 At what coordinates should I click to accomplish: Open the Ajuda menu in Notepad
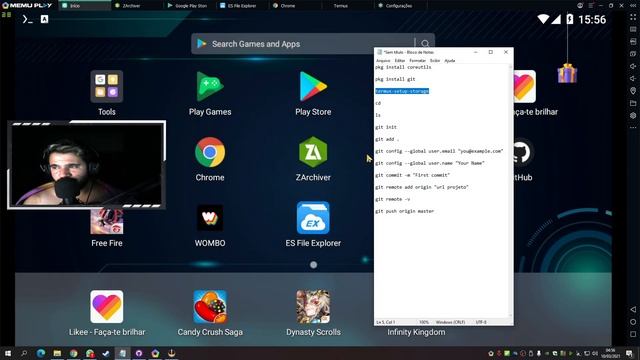coord(449,60)
